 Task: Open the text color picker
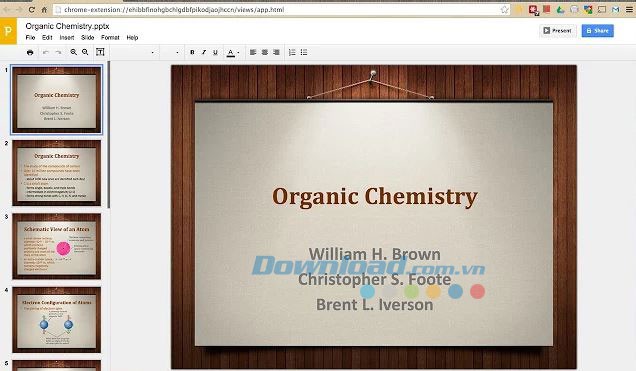click(232, 53)
